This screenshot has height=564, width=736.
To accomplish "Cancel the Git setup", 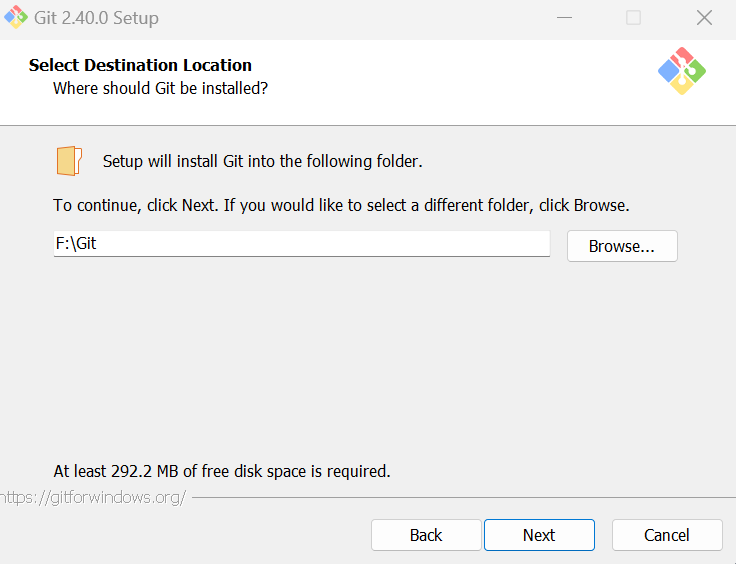I will 667,535.
